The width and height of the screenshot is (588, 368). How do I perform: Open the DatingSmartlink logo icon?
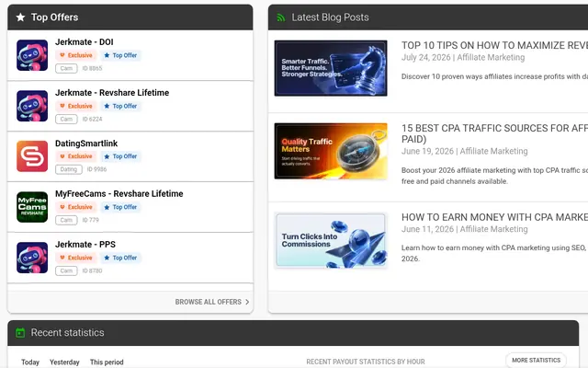tap(32, 156)
